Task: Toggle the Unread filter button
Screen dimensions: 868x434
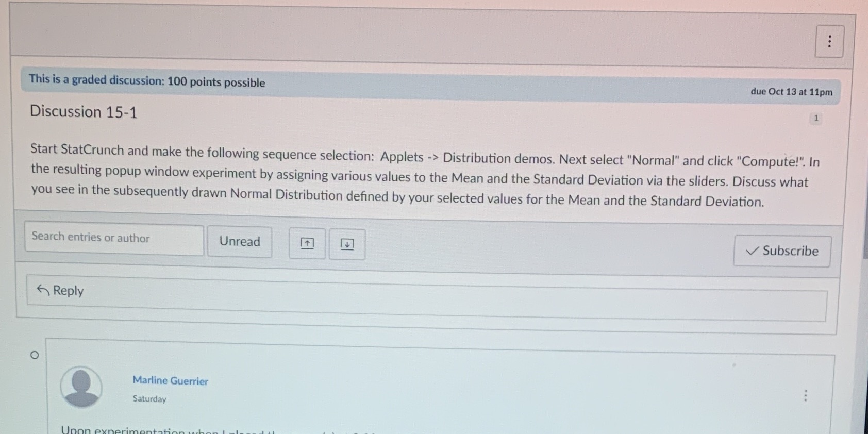Action: point(240,241)
